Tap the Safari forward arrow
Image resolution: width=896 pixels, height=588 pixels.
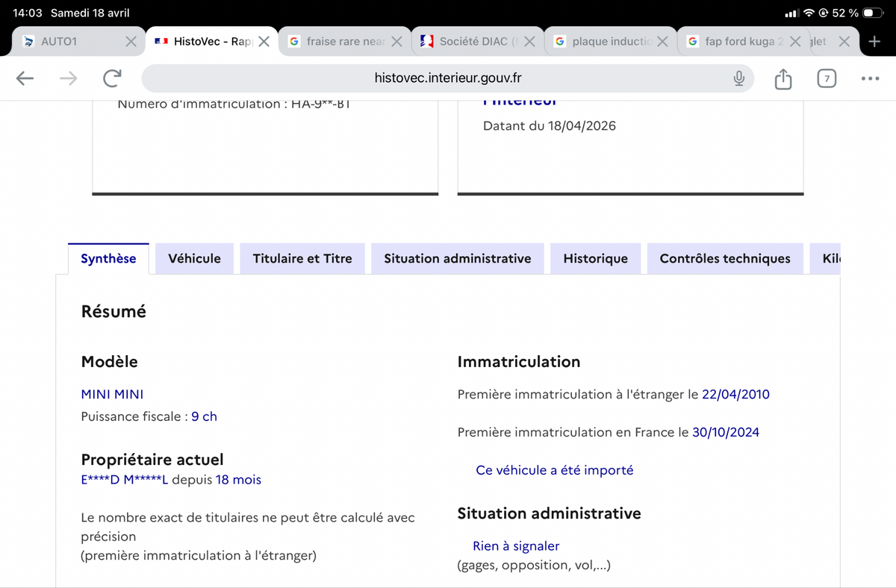coord(69,78)
